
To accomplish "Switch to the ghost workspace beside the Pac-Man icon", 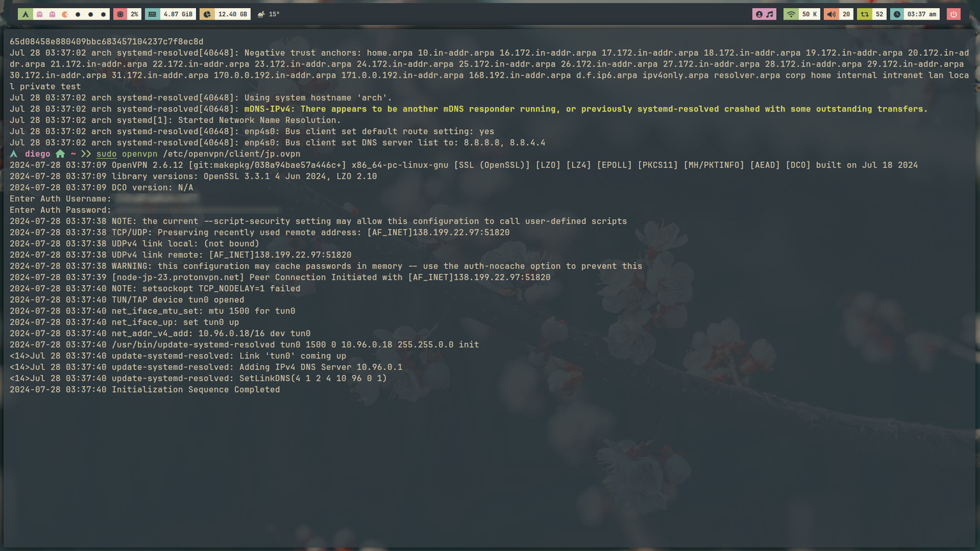I will (x=52, y=14).
